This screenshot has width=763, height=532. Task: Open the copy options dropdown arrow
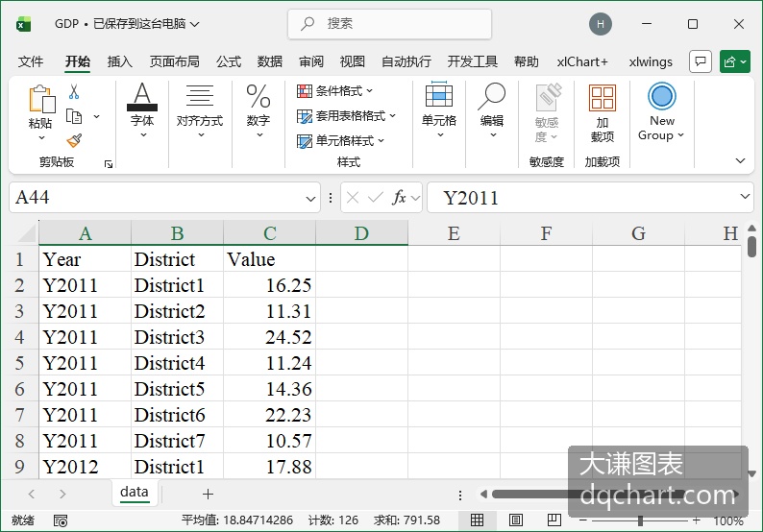point(96,117)
